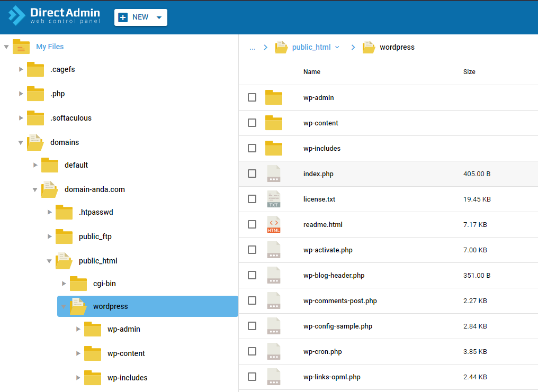Click the breadcrumb ellipsis link
The width and height of the screenshot is (538, 392).
tap(253, 48)
